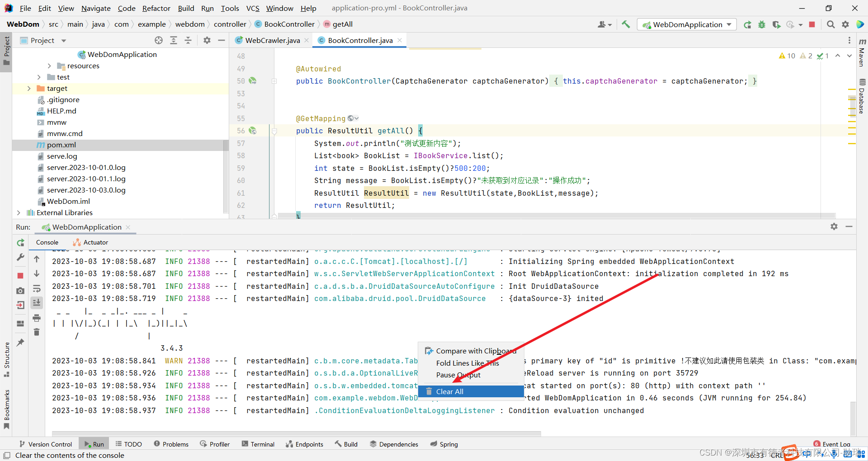Open the editor tabs more-options menu
868x461 pixels.
(849, 40)
